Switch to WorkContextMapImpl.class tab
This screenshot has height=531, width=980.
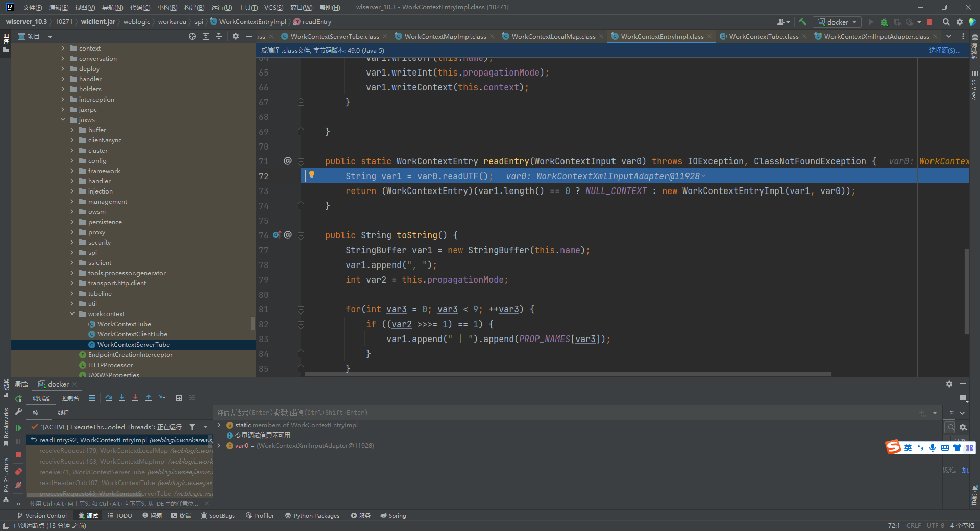click(x=445, y=36)
